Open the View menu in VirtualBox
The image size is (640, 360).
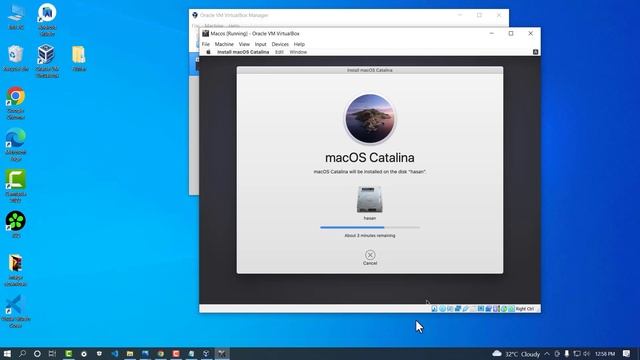(244, 44)
